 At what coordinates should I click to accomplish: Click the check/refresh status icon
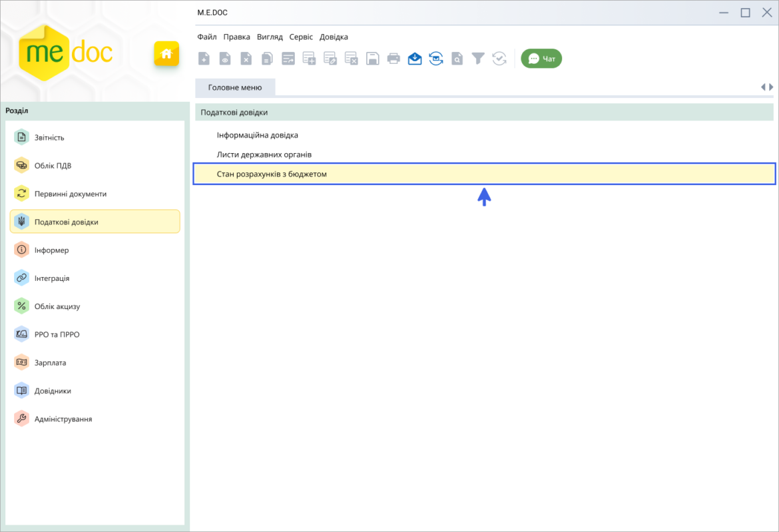pos(499,59)
